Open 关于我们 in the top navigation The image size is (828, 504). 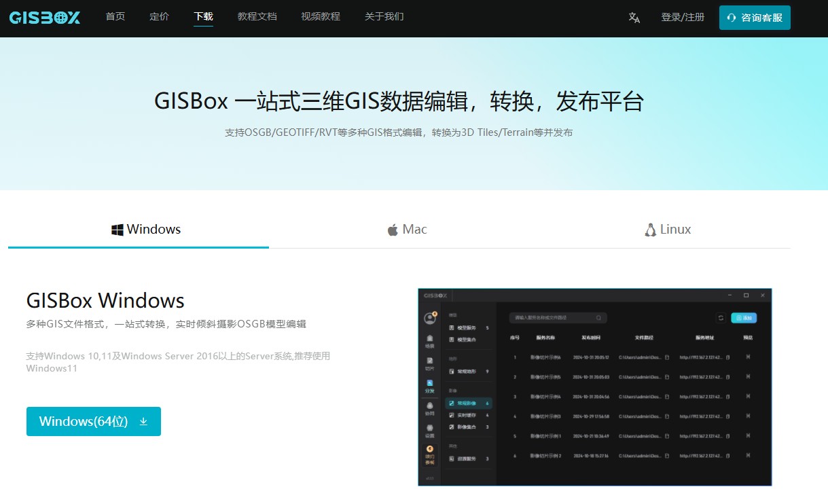pyautogui.click(x=384, y=16)
